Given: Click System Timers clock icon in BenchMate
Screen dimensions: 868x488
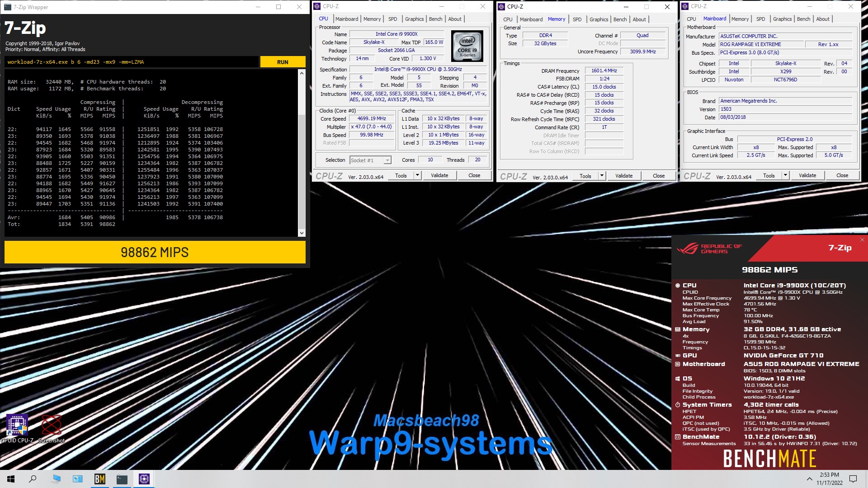Looking at the screenshot, I should [677, 405].
